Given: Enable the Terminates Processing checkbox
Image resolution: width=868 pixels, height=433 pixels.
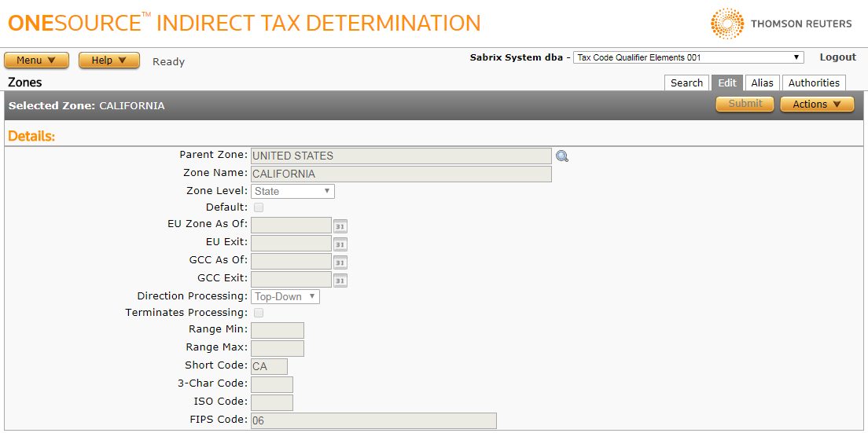Looking at the screenshot, I should coord(259,313).
